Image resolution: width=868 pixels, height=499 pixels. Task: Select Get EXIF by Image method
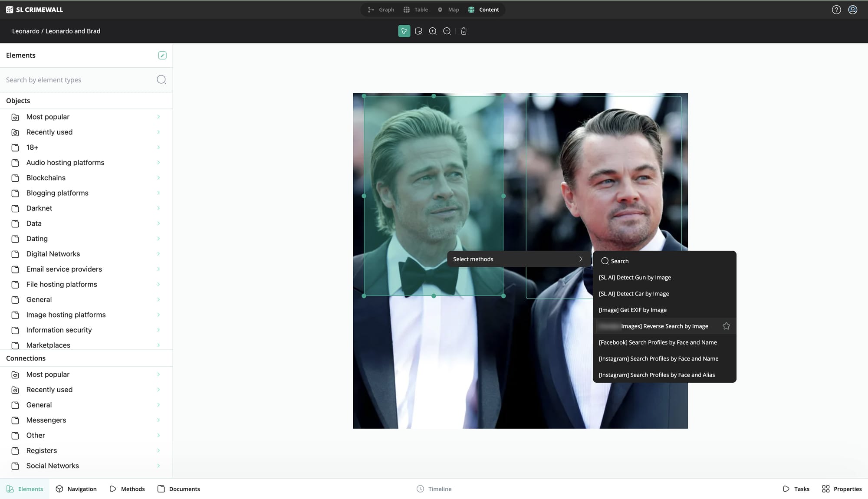[x=632, y=310]
